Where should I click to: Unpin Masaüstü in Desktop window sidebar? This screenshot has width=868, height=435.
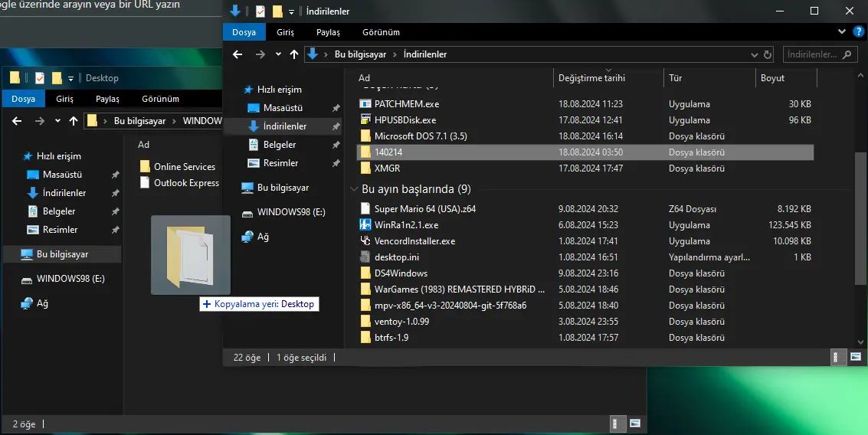pos(115,175)
